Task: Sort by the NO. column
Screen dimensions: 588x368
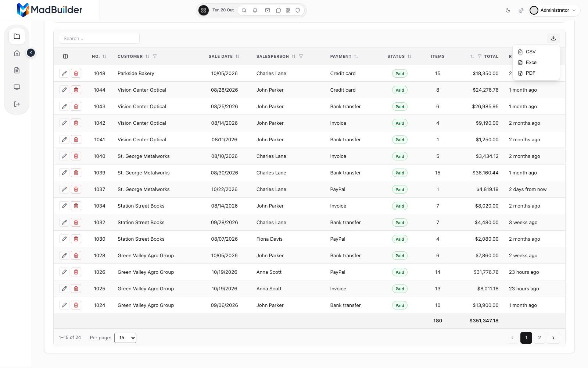Action: 104,56
